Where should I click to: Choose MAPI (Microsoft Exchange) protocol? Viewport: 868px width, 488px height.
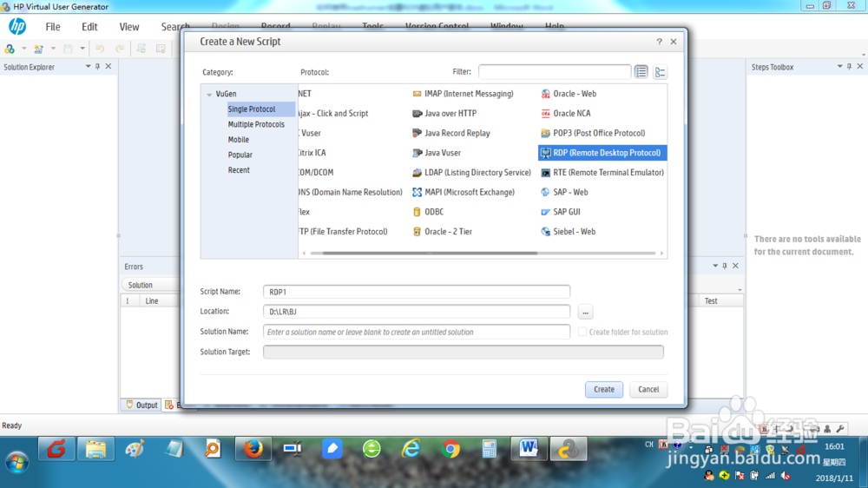pyautogui.click(x=464, y=192)
